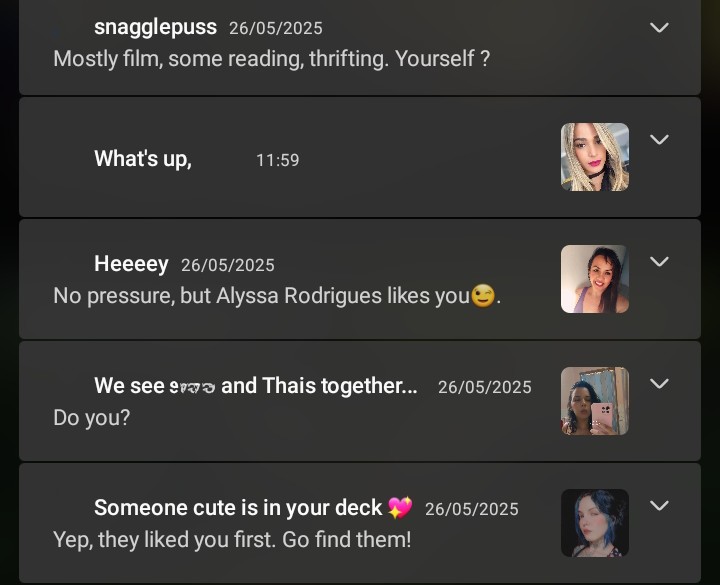Expand the Heeeey notification arrow
The height and width of the screenshot is (585, 720).
tap(659, 262)
